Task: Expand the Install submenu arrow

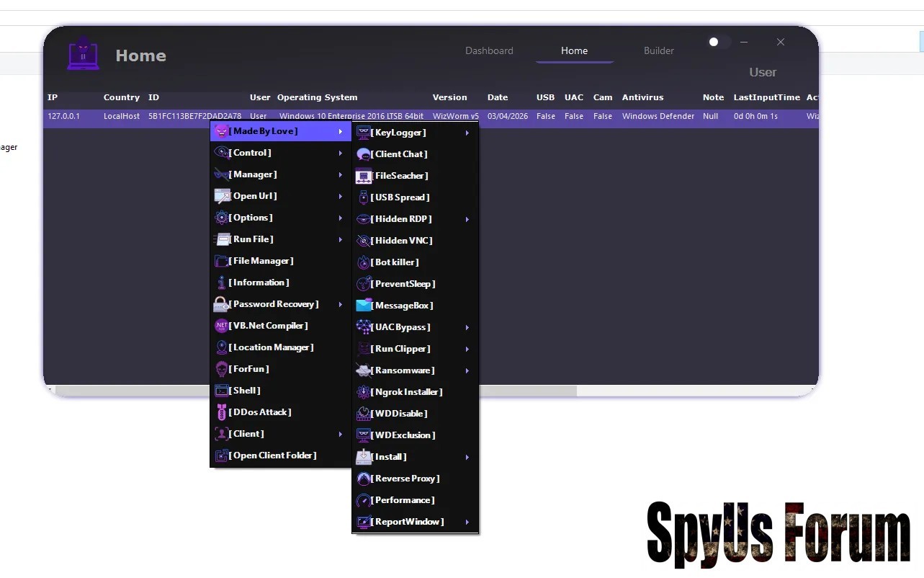Action: (x=467, y=457)
